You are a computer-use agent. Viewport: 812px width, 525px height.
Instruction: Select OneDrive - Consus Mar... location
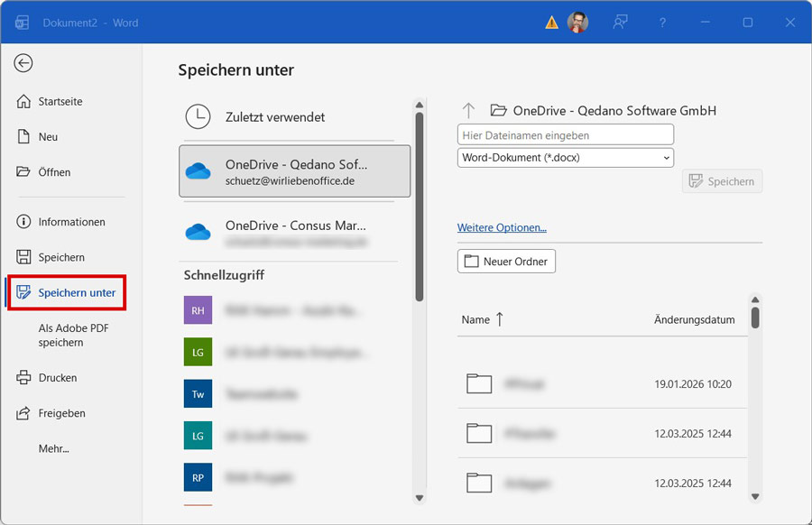click(293, 232)
